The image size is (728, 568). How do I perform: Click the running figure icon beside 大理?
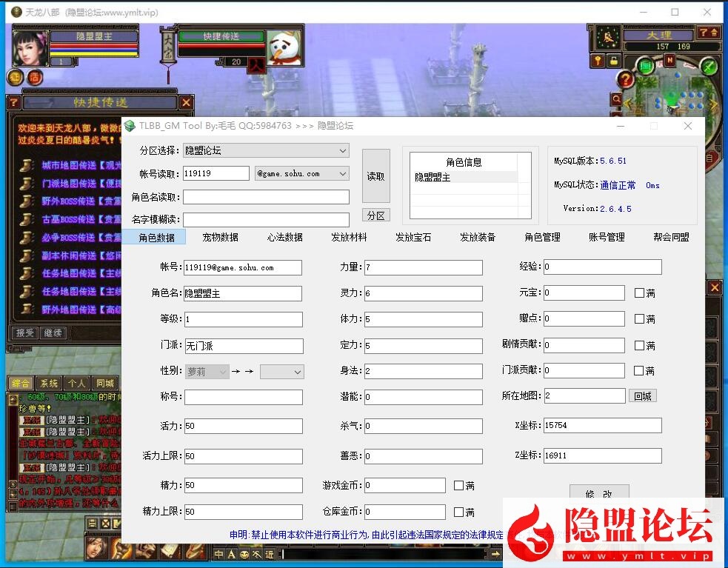608,38
